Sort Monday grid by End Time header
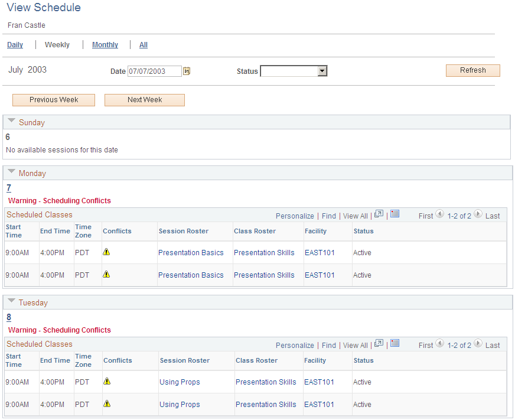The height and width of the screenshot is (420, 515). pos(55,231)
